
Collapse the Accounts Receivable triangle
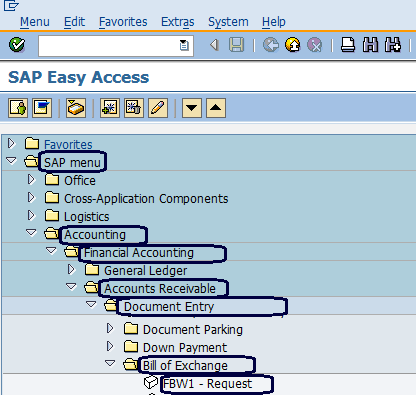[71, 287]
